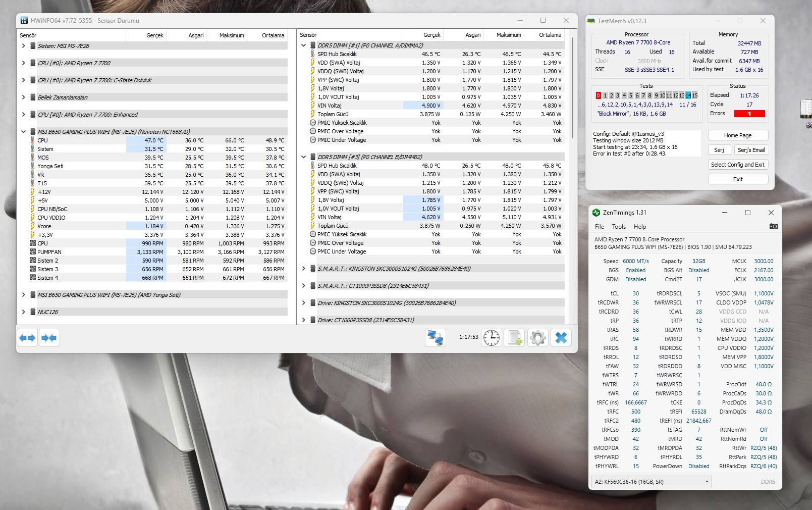Select the +12V voltage row
Image resolution: width=812 pixels, height=510 pixels.
158,191
